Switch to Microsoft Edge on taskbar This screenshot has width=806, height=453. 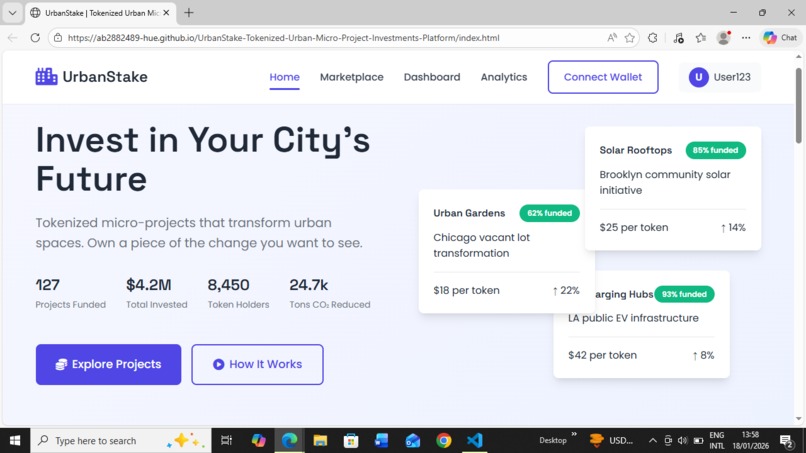click(289, 441)
